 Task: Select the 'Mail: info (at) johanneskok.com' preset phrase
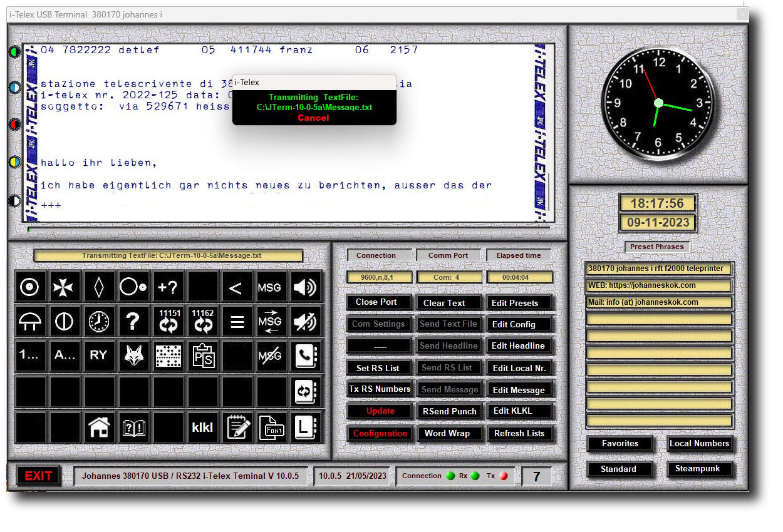pyautogui.click(x=659, y=302)
